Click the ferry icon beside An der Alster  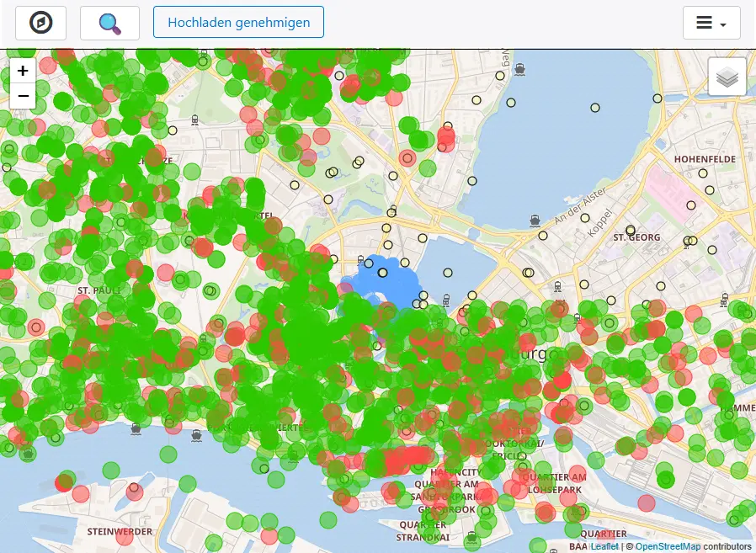[x=535, y=221]
